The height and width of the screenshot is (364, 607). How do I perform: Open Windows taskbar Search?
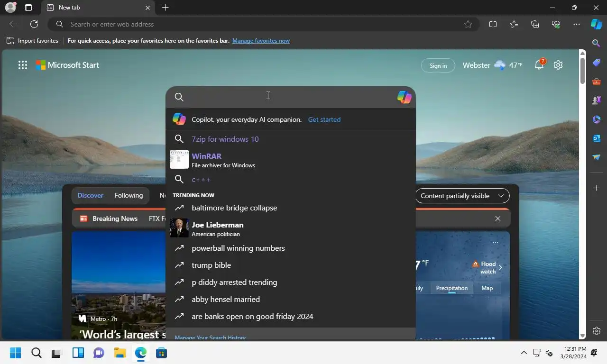[x=36, y=353]
